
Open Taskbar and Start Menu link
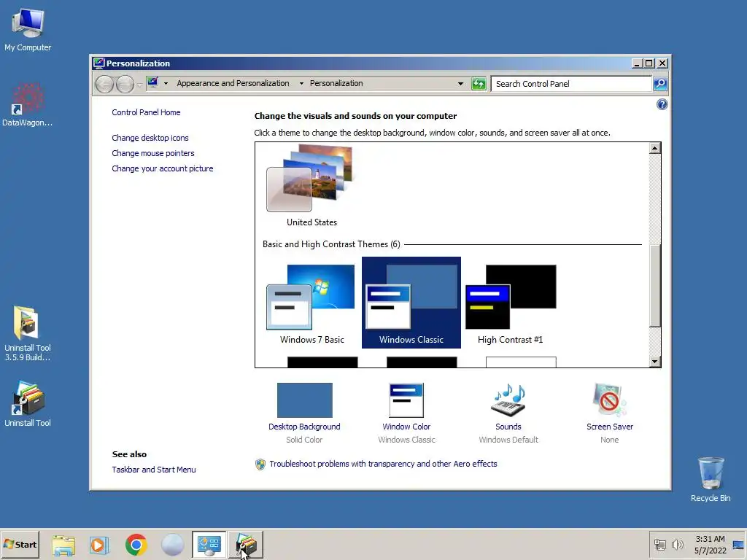coord(154,470)
